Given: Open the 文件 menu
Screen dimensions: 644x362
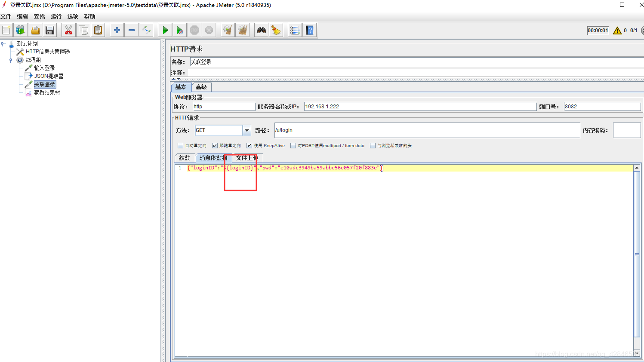Looking at the screenshot, I should (x=6, y=16).
